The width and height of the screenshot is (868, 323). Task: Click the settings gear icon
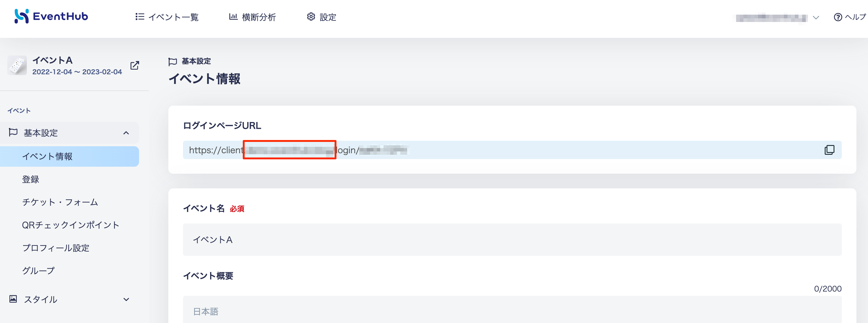coord(311,17)
